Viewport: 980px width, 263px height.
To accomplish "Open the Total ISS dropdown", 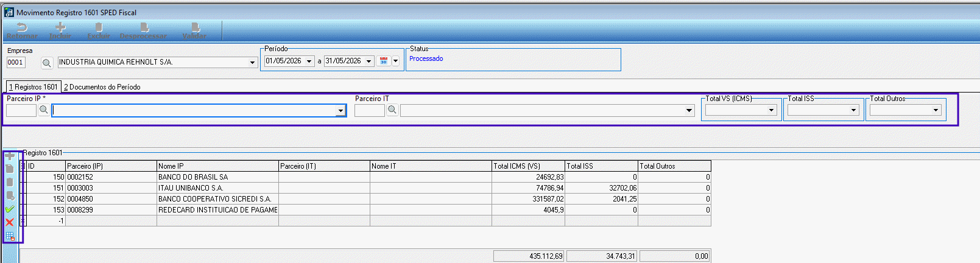I will (853, 110).
